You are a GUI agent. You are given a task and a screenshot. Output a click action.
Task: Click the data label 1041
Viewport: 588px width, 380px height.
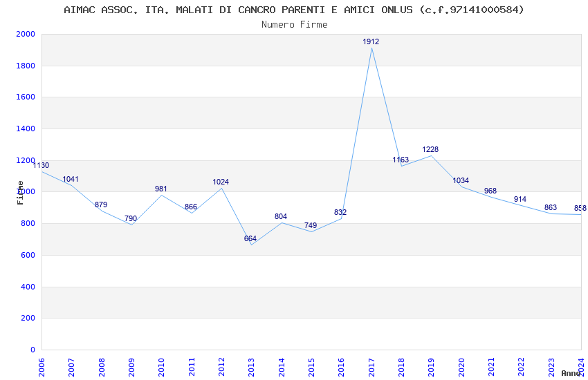[71, 180]
